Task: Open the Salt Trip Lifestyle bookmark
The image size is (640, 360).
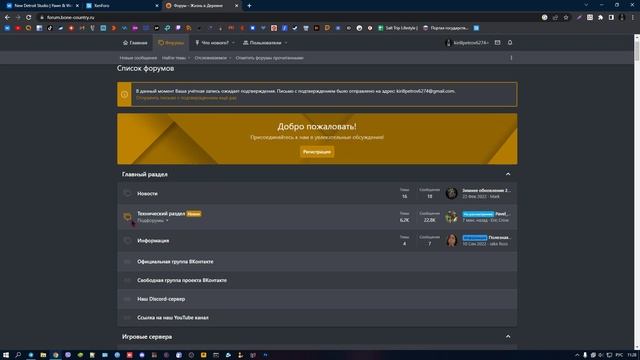Action: click(x=398, y=28)
